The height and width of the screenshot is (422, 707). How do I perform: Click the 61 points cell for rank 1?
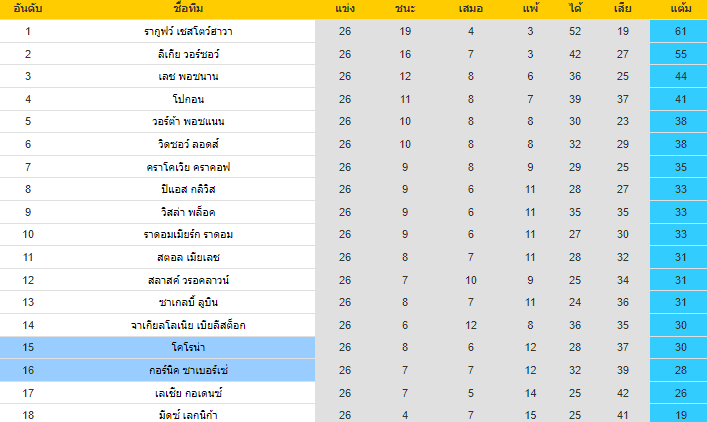coord(678,31)
